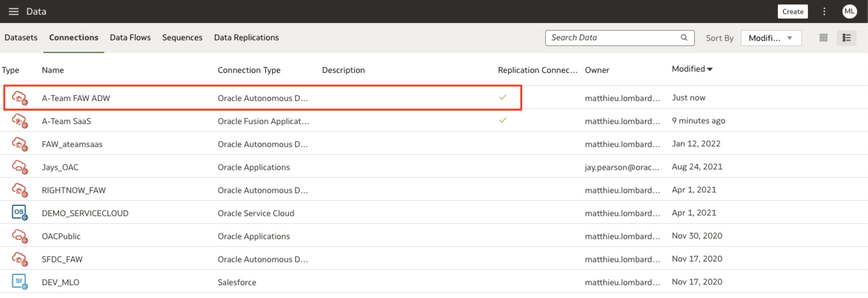
Task: Open the Sort By dropdown
Action: click(771, 38)
